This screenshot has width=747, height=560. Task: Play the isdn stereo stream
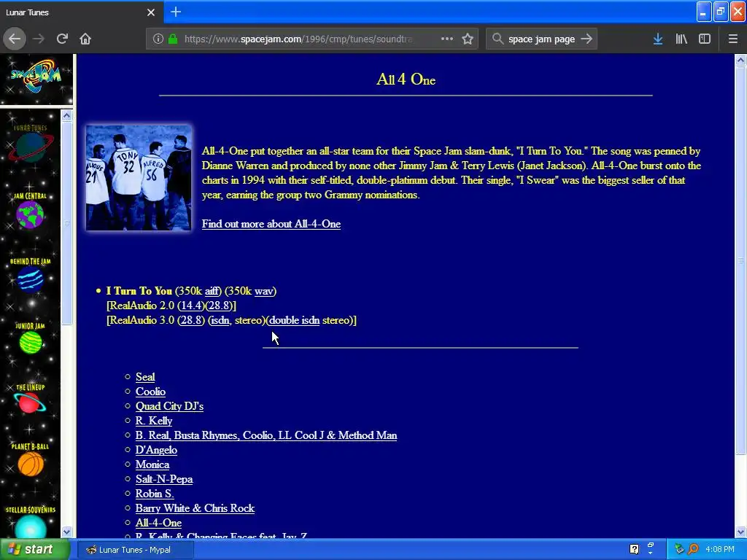click(220, 320)
